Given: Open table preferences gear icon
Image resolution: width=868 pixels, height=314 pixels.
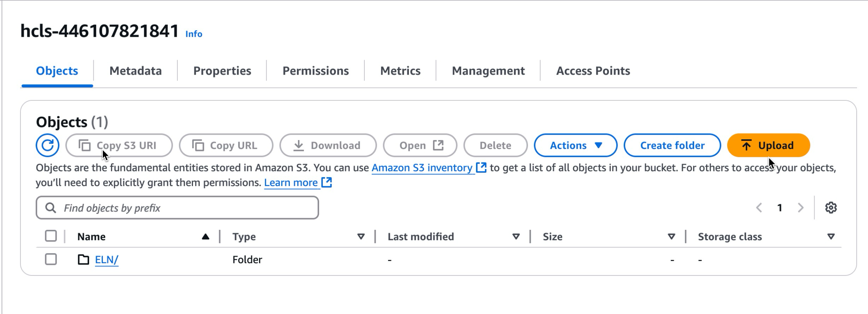Looking at the screenshot, I should click(831, 208).
